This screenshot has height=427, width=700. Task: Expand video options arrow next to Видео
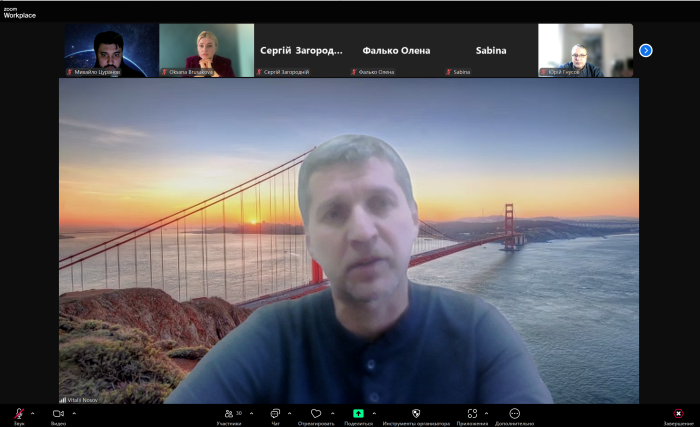[x=73, y=413]
